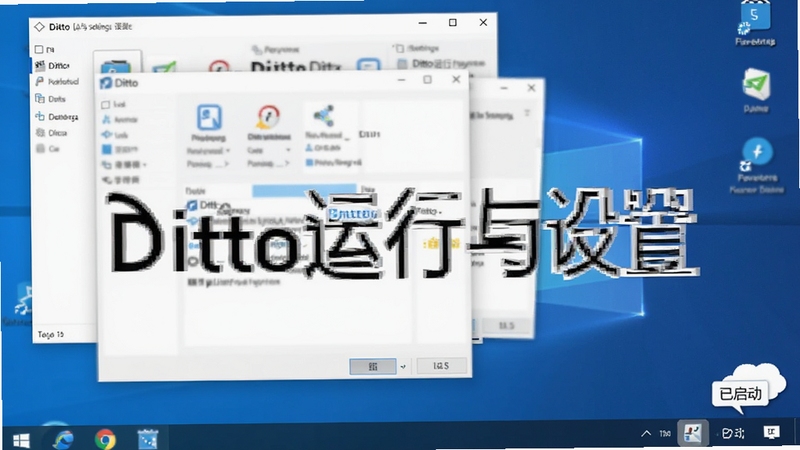Select the Ditto list entry at back window right
Image resolution: width=800 pixels, height=450 pixels.
click(x=441, y=64)
